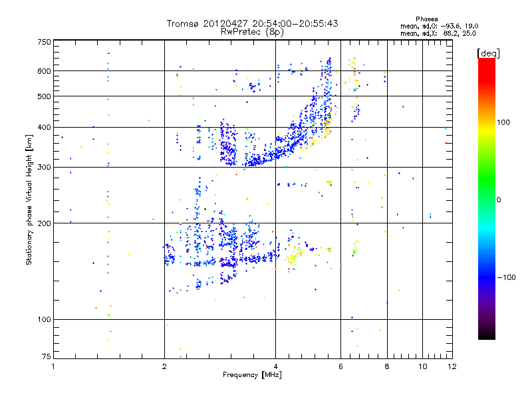
Task: Click the x-axis '8' tick label
Action: point(387,366)
